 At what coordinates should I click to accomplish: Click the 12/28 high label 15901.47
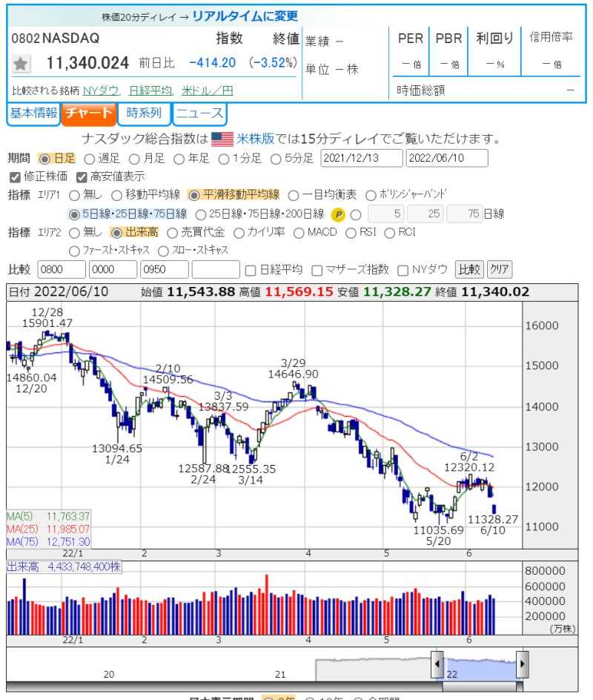(47, 323)
